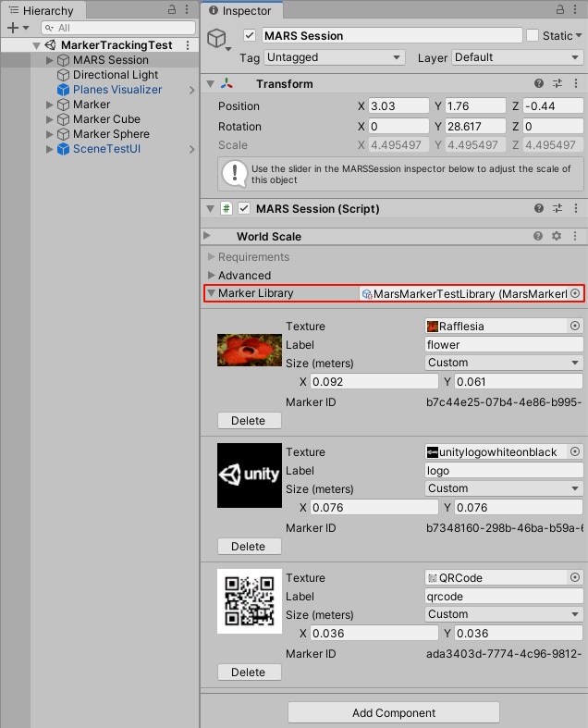Open object picker for Rafflesia texture
Viewport: 588px width, 728px height.
pyautogui.click(x=574, y=327)
